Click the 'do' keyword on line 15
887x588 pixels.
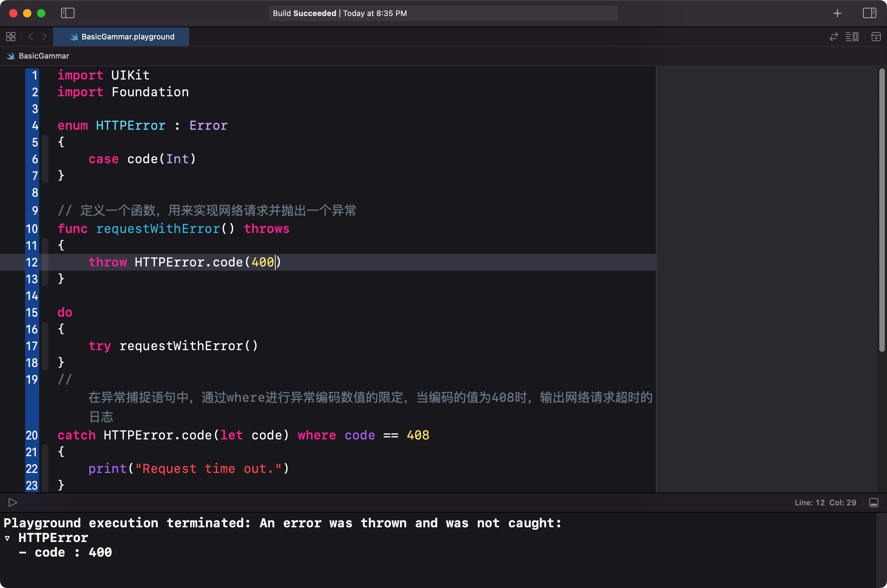pos(65,312)
